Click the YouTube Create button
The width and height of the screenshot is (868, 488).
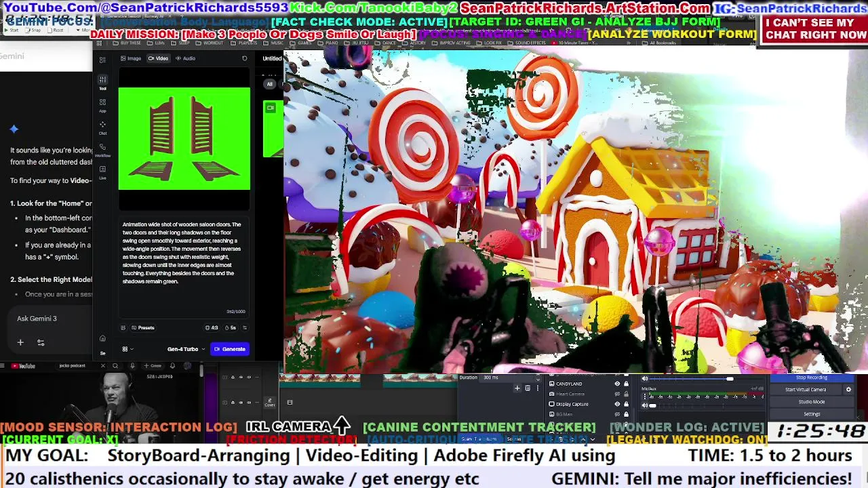click(153, 366)
